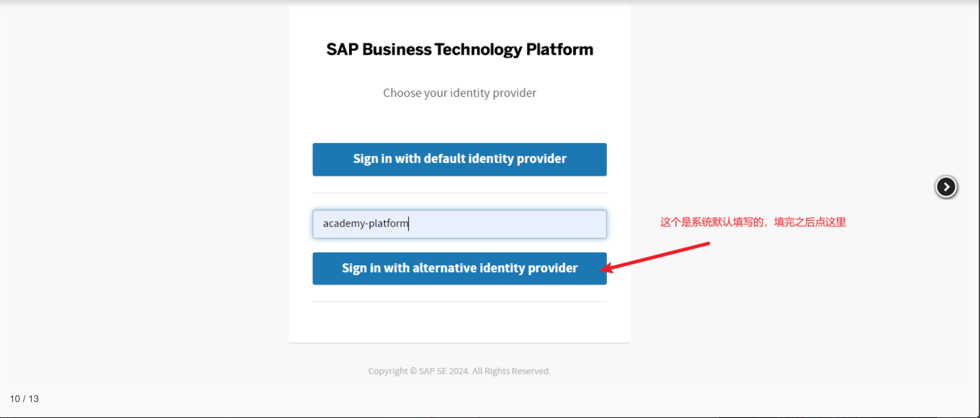The height and width of the screenshot is (418, 980).
Task: Select the SAP Business Technology Platform heading
Action: pyautogui.click(x=459, y=49)
